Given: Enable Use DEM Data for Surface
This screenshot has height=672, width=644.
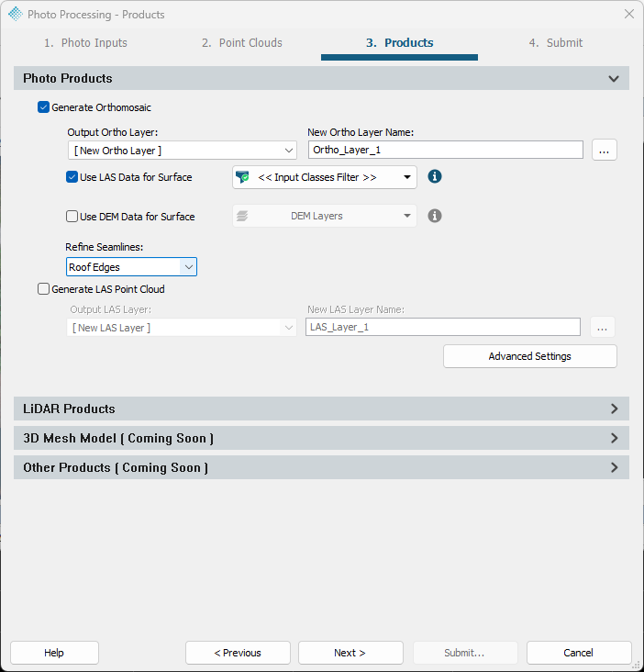Looking at the screenshot, I should pyautogui.click(x=72, y=216).
